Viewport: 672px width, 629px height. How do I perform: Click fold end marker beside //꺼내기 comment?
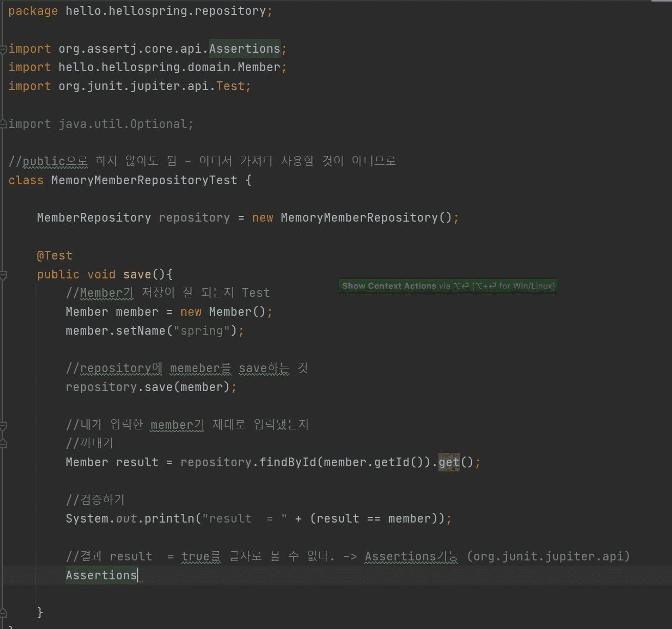tap(3, 443)
